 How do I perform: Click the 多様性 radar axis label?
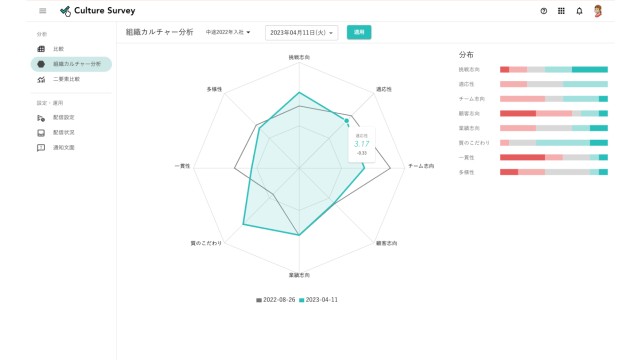point(214,89)
